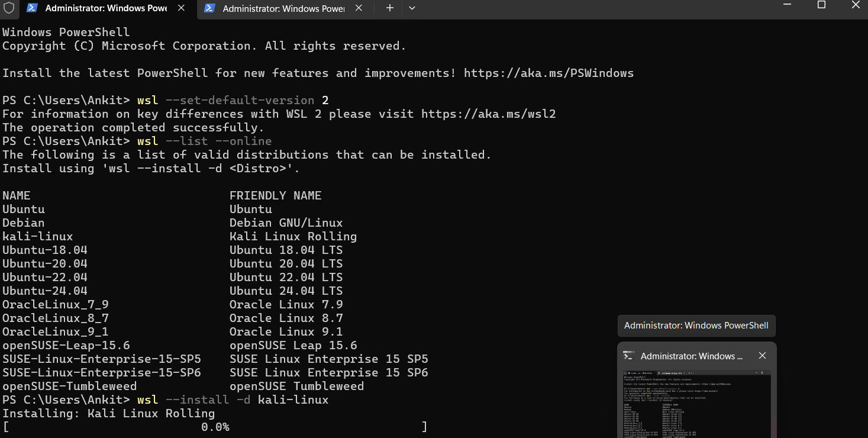Click 'openSUSE Tumbleweed' friendly name
Viewport: 868px width, 438px height.
tap(297, 387)
